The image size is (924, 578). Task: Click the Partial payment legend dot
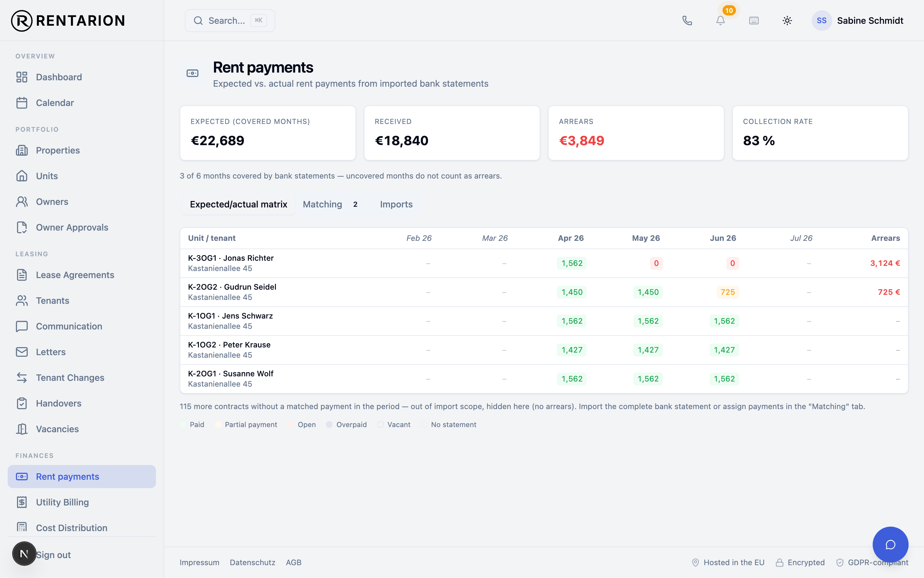click(x=218, y=425)
